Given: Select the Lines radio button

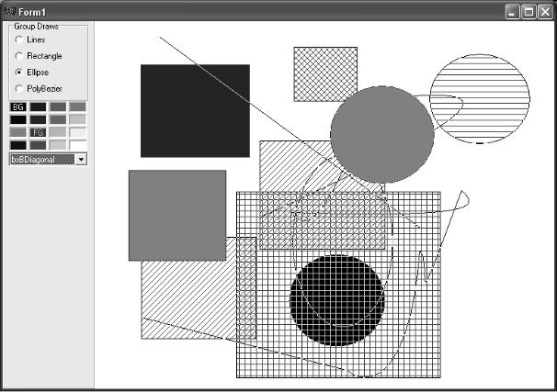Looking at the screenshot, I should [x=30, y=39].
